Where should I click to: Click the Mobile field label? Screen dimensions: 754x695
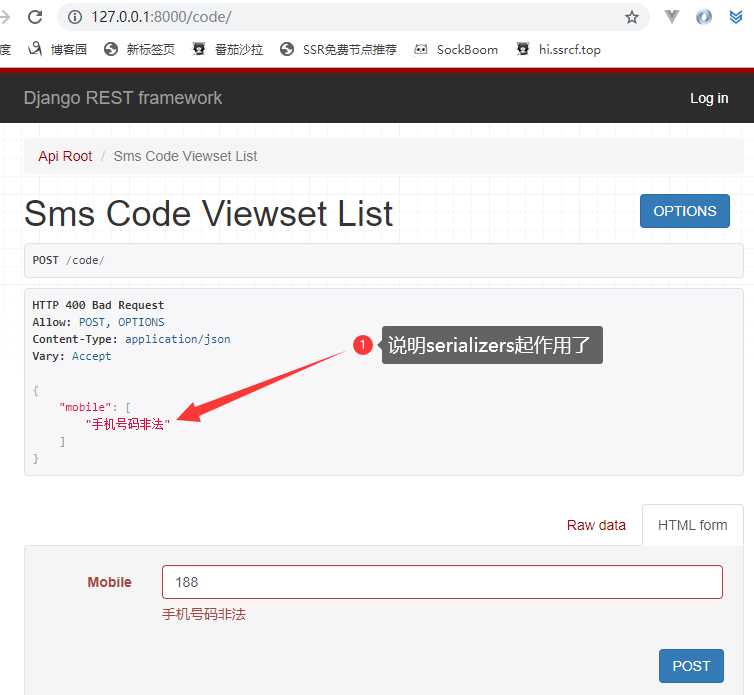[109, 582]
